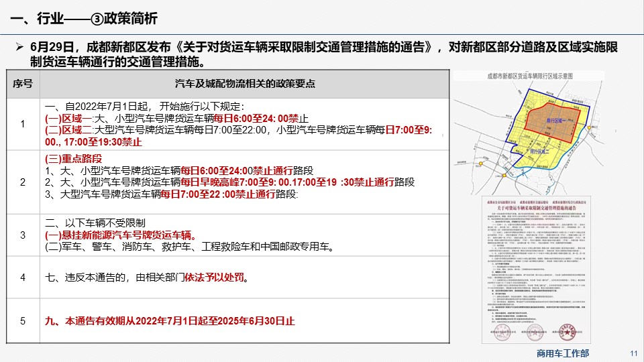This screenshot has height=362, width=644.
Task: Click the red heading '(三)重点路段'
Action: pyautogui.click(x=73, y=159)
